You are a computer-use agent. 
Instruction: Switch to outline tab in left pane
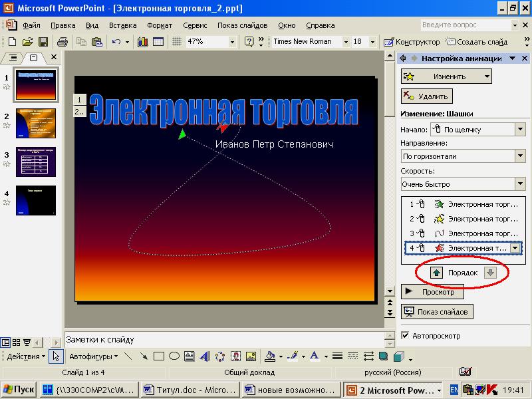click(x=13, y=58)
